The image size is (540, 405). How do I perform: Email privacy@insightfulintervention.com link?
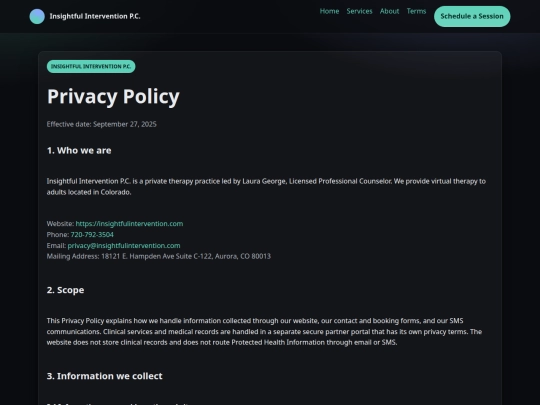click(124, 246)
